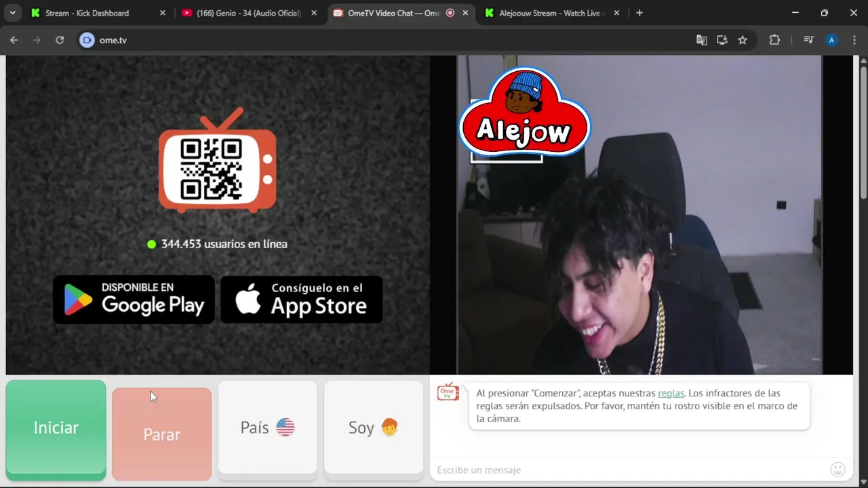Close the Alejoouw Stream tab
The width and height of the screenshot is (868, 488).
616,13
